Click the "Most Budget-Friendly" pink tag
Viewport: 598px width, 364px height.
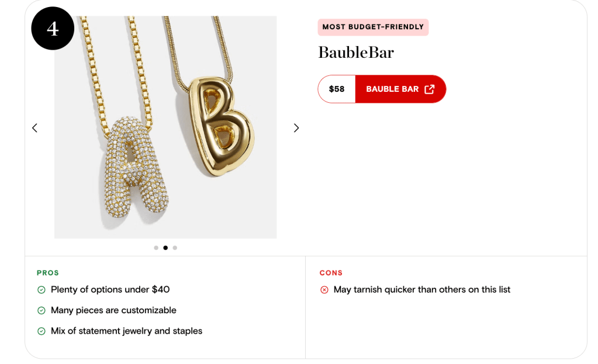(x=373, y=27)
